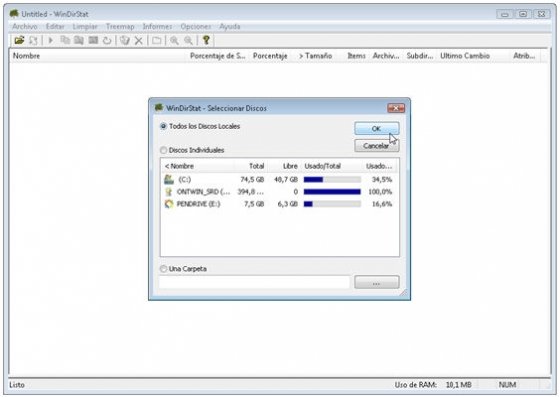Click the PENDRIVE usage bar
This screenshot has width=560, height=397.
(332, 204)
